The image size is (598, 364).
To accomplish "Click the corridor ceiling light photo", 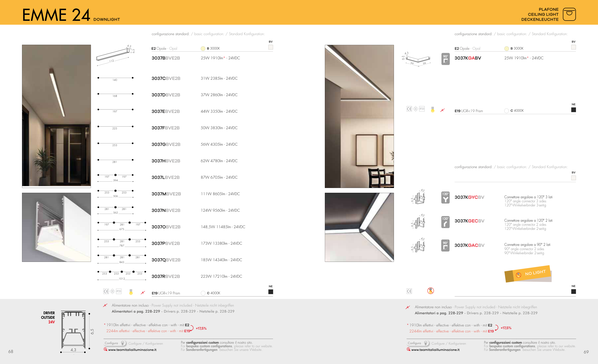I will point(56,116).
